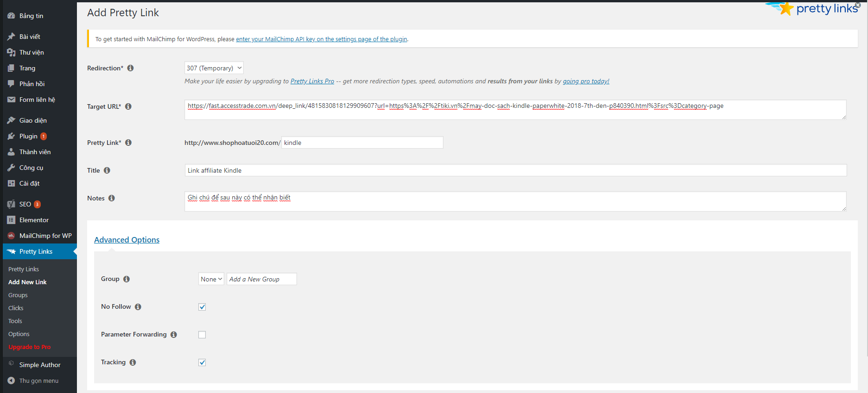868x393 pixels.
Task: Collapse the Advanced Options section
Action: [x=127, y=240]
